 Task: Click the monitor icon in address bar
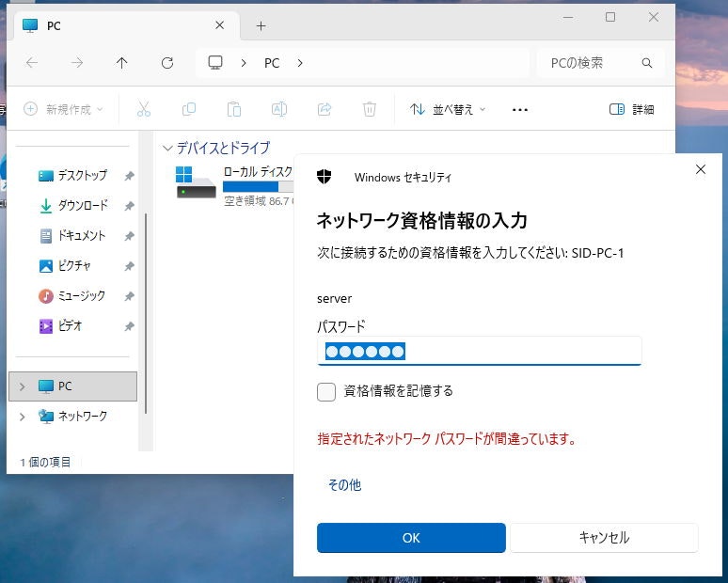[x=215, y=62]
